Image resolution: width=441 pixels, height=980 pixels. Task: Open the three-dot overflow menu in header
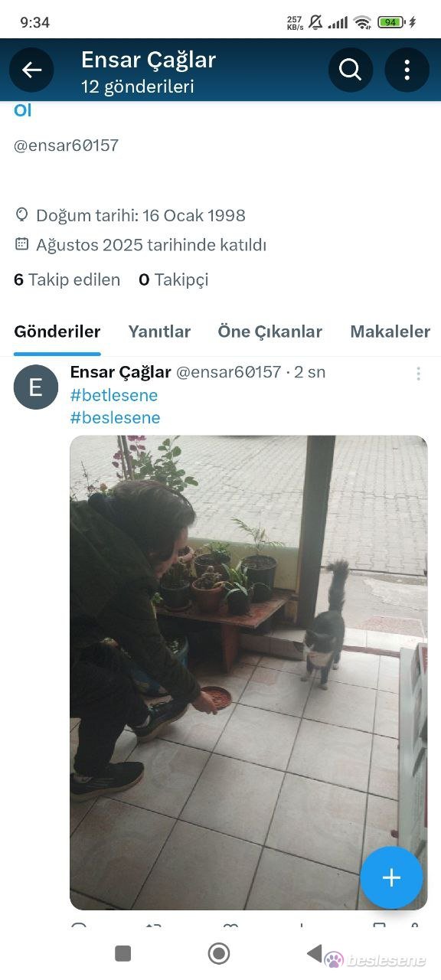pos(407,70)
